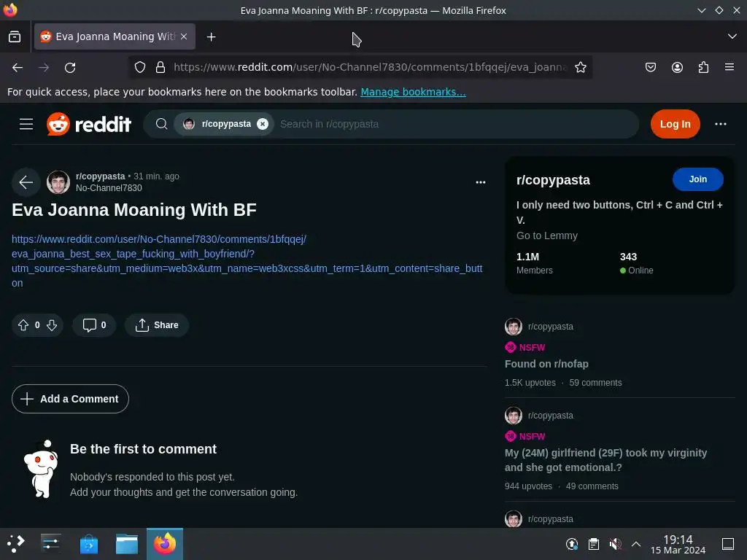
Task: Show site security padlock details
Action: coord(160,68)
